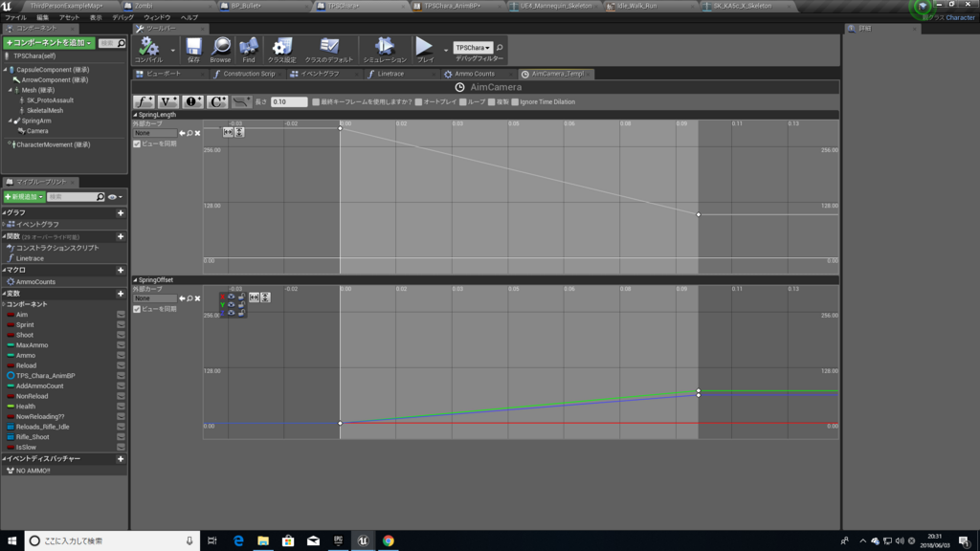This screenshot has height=551, width=980.
Task: Zoom SpringOffset curve to fit horizontal
Action: tap(254, 298)
